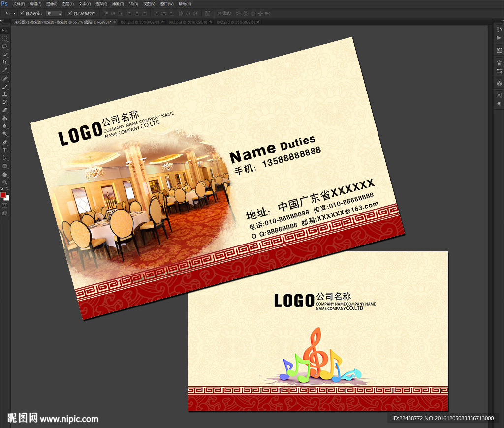Select the Clone Stamp tool
This screenshot has width=504, height=428.
[x=5, y=94]
